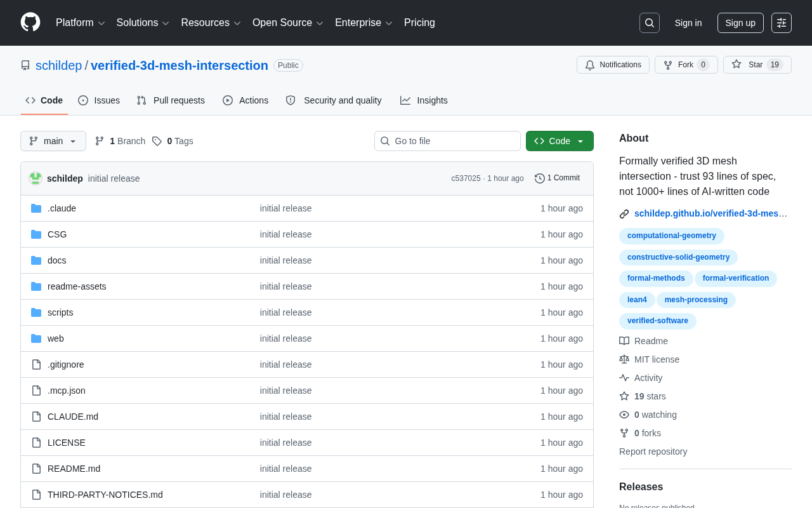
Task: Switch to the Pull requests tab
Action: [x=171, y=100]
